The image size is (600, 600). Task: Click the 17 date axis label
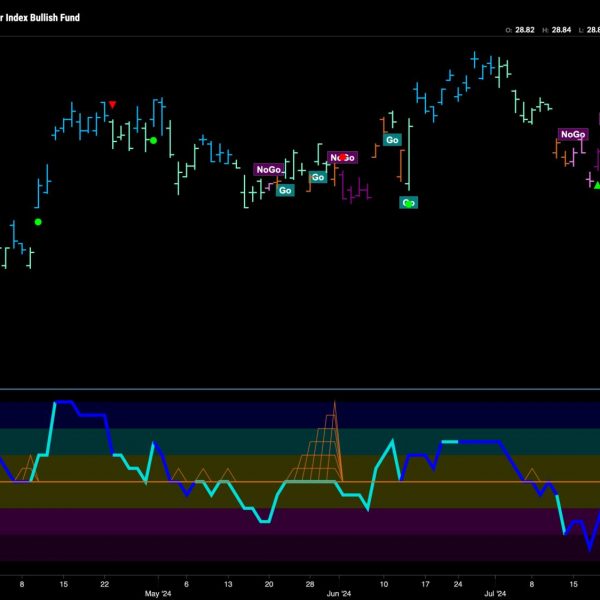pos(425,584)
